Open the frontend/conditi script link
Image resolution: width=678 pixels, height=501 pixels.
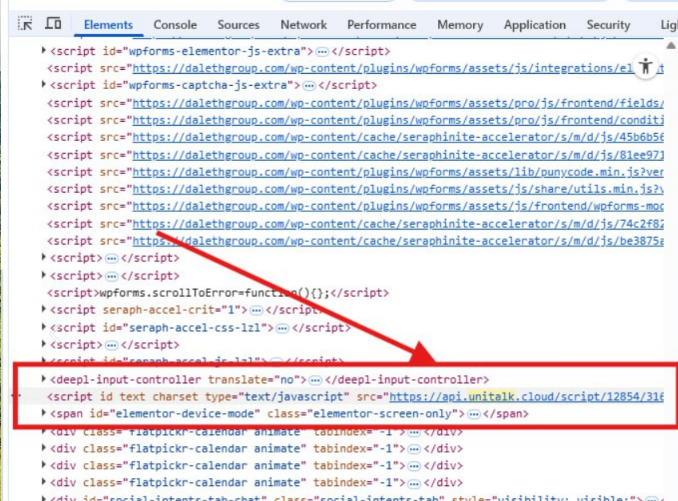pyautogui.click(x=398, y=120)
